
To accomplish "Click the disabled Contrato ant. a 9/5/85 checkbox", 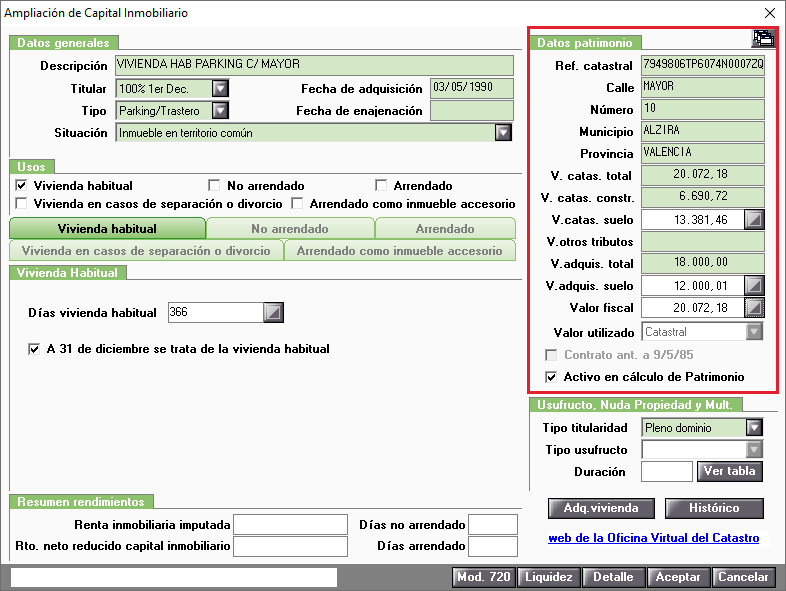I will [551, 355].
